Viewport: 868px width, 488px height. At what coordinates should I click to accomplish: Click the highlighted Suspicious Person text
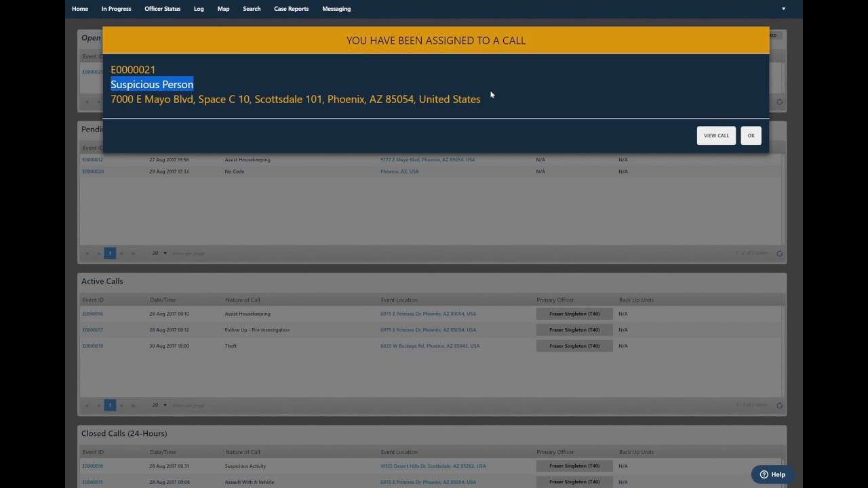[152, 85]
